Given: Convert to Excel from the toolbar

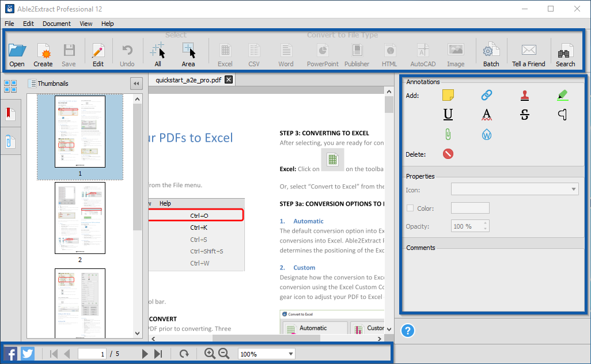Looking at the screenshot, I should pyautogui.click(x=225, y=55).
